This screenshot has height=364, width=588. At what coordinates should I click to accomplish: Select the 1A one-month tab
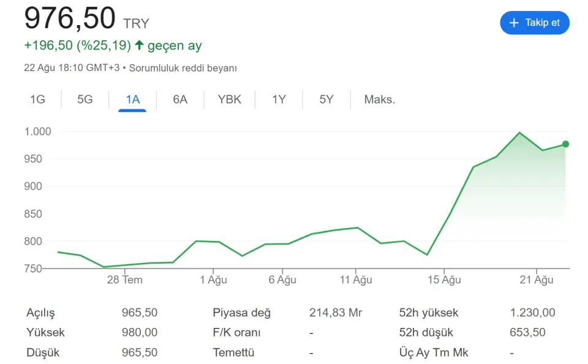(132, 100)
